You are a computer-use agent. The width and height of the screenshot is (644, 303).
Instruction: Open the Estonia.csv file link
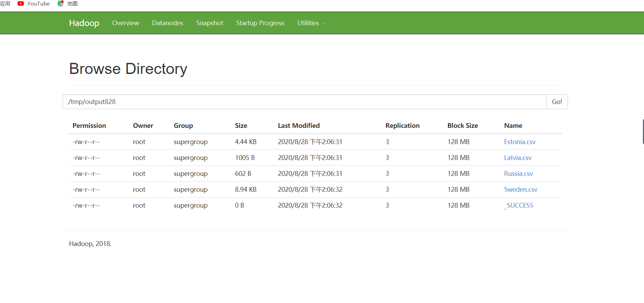point(519,142)
